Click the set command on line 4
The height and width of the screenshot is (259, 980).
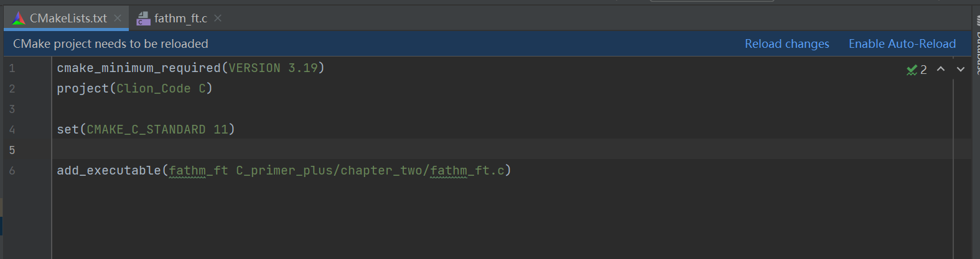pyautogui.click(x=68, y=129)
